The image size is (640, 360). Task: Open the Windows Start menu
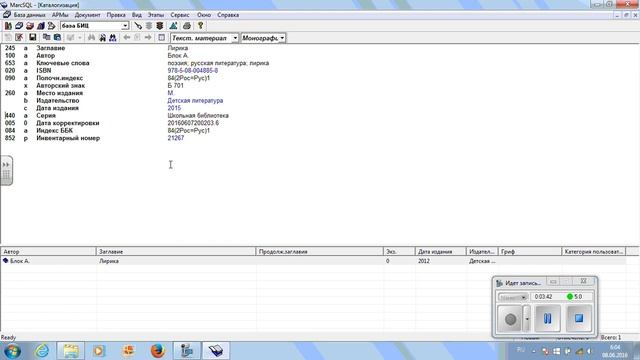pos(12,351)
